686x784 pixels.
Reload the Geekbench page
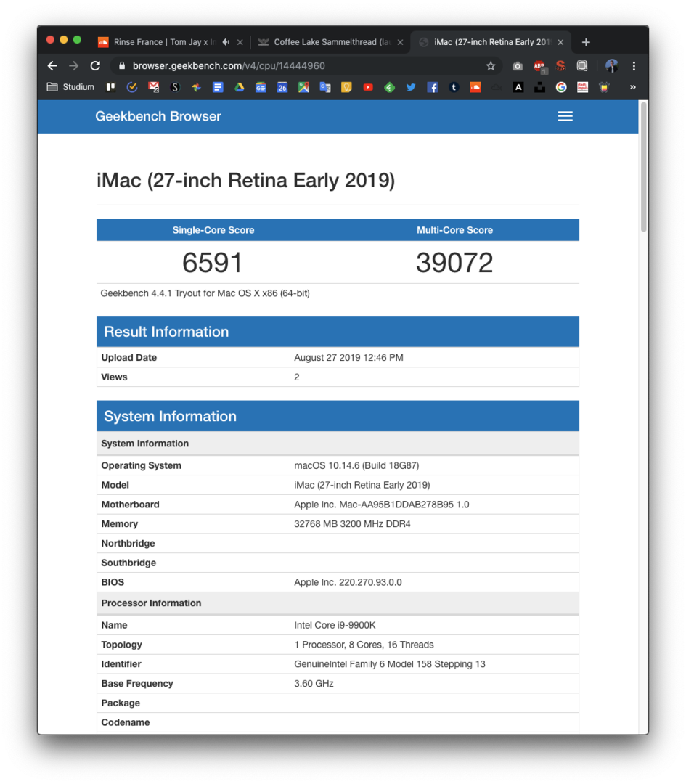pyautogui.click(x=96, y=66)
